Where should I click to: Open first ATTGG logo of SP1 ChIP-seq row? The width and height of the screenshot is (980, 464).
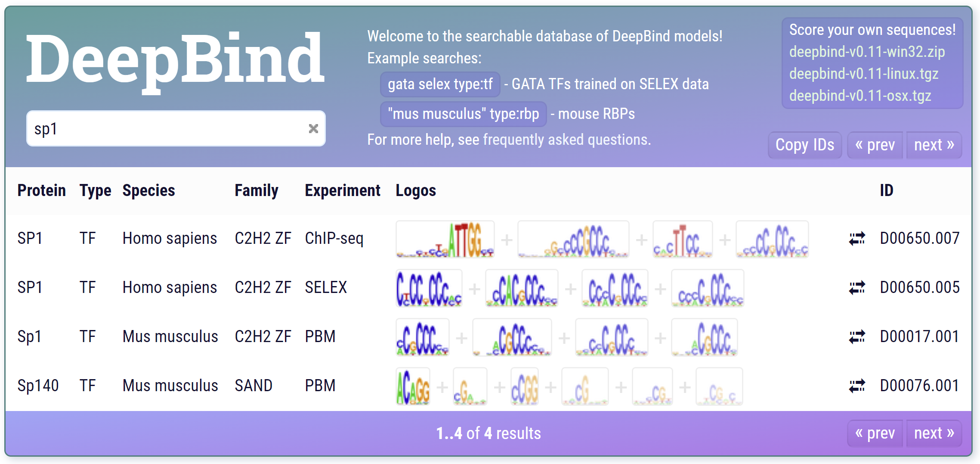click(x=445, y=240)
